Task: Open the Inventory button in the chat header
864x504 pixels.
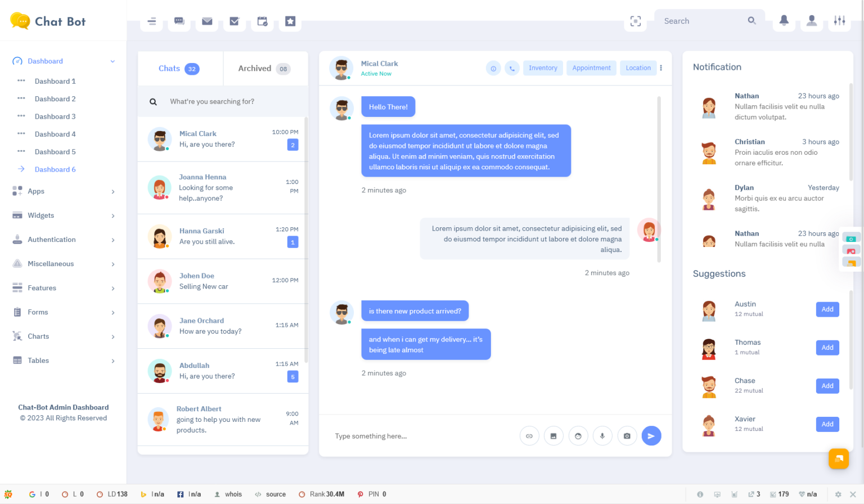Action: click(542, 67)
